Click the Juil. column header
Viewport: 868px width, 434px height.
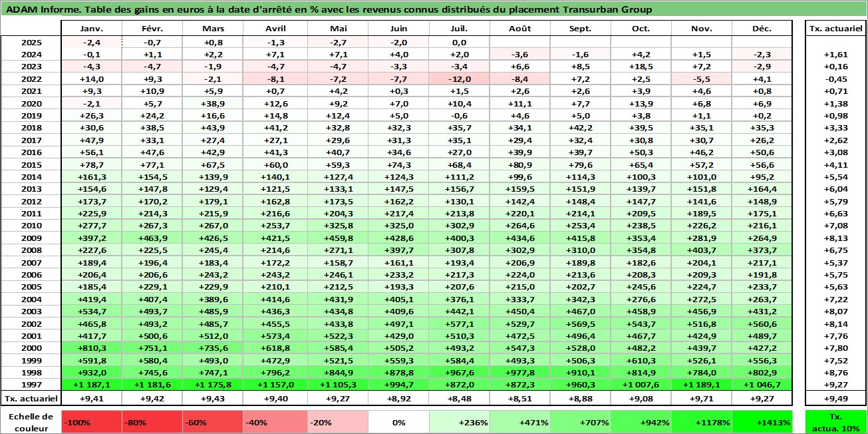coord(459,29)
